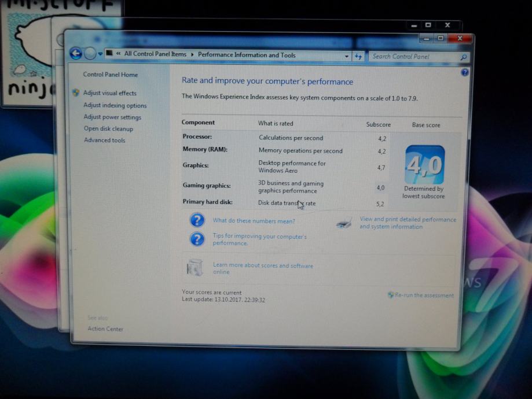Minimize the background window behind Control Panel
This screenshot has height=399, width=532.
pyautogui.click(x=414, y=25)
